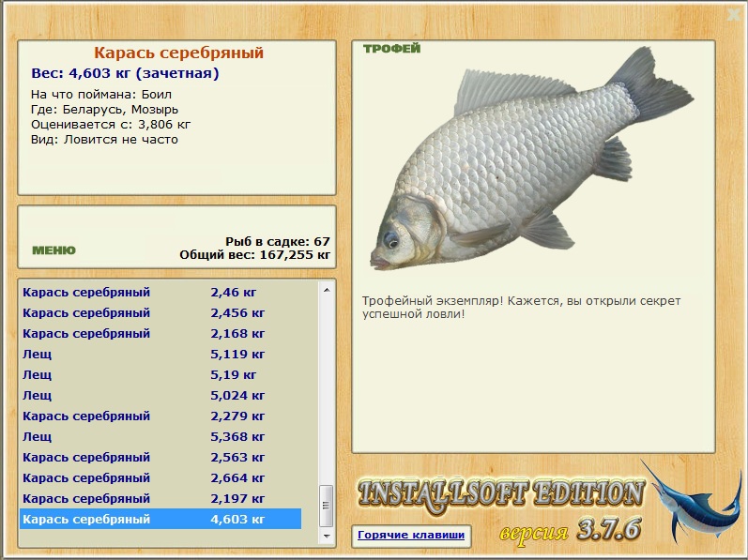The width and height of the screenshot is (748, 560).
Task: Select Лещ 5,19 кг row
Action: coord(160,374)
